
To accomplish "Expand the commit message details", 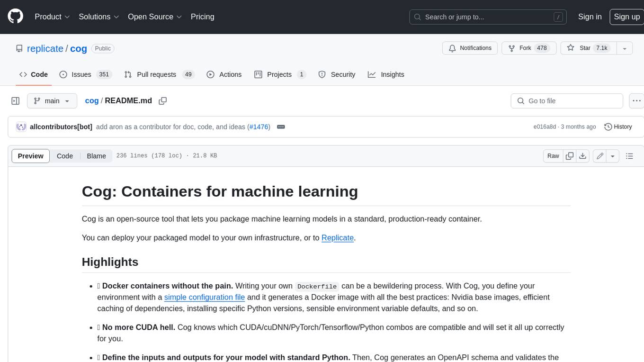I will [281, 127].
